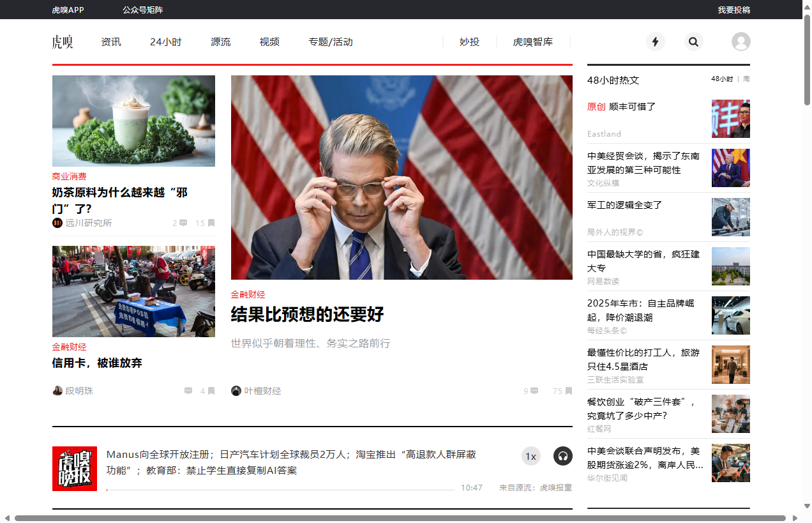This screenshot has width=812, height=523.
Task: Click the headphone icon to play 虎嗅晚报
Action: 562,456
